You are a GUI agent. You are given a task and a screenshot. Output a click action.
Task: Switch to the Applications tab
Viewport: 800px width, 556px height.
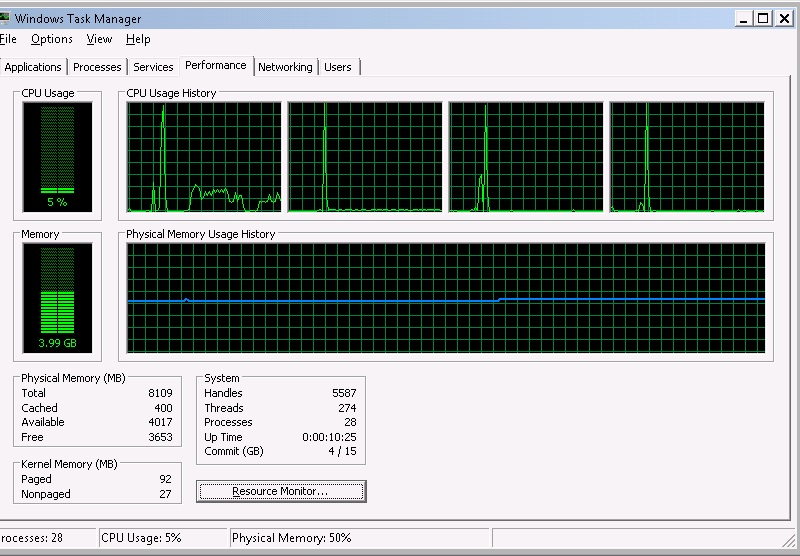click(33, 67)
